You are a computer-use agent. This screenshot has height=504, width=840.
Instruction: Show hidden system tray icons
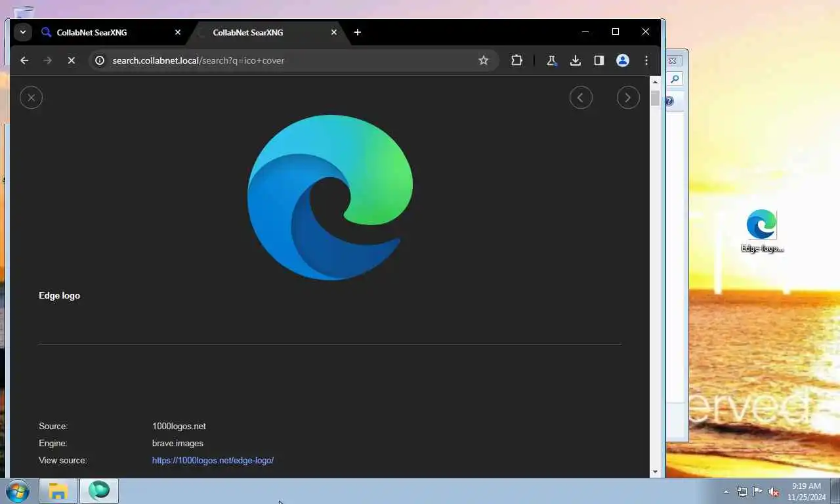pos(726,492)
